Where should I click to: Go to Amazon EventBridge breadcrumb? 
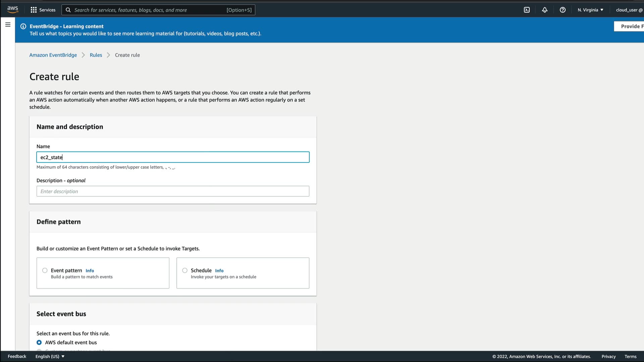click(x=53, y=55)
